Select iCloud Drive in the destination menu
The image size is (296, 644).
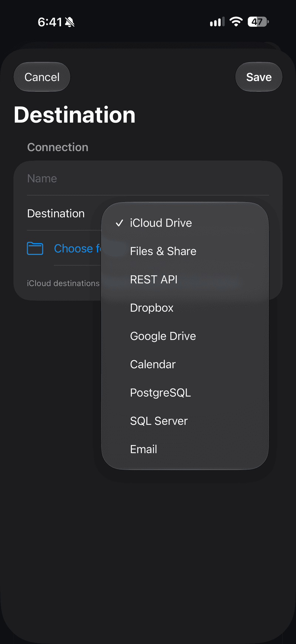[185, 223]
